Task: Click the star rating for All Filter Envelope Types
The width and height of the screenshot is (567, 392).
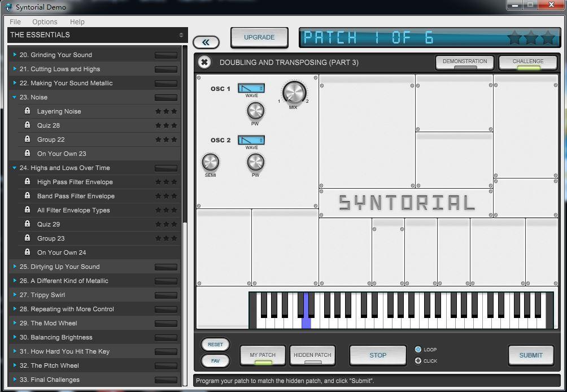Action: [166, 210]
